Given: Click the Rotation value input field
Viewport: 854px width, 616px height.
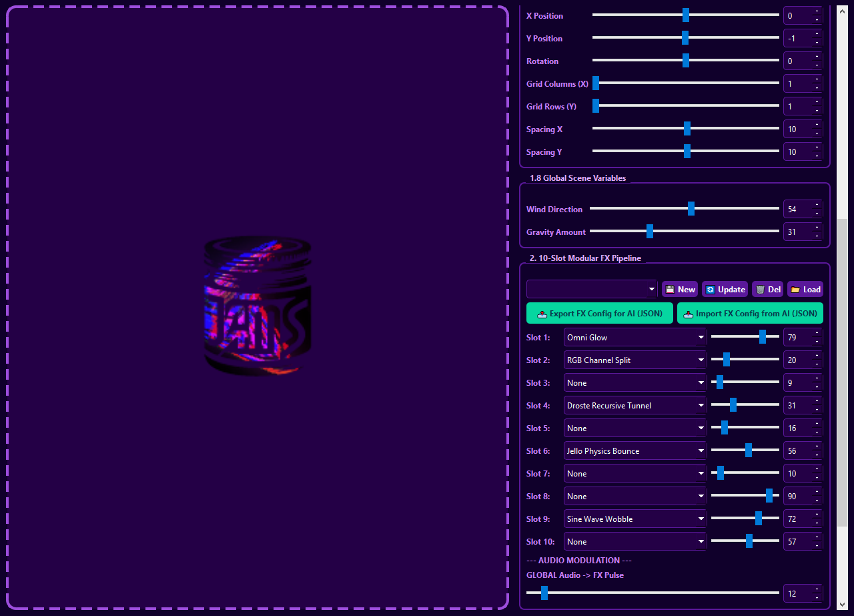Looking at the screenshot, I should 798,61.
